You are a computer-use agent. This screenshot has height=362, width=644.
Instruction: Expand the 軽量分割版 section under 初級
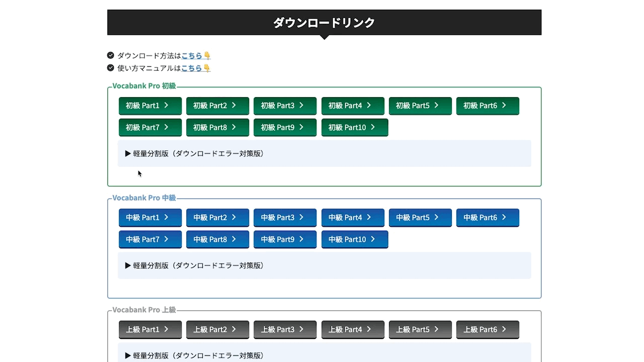(195, 153)
